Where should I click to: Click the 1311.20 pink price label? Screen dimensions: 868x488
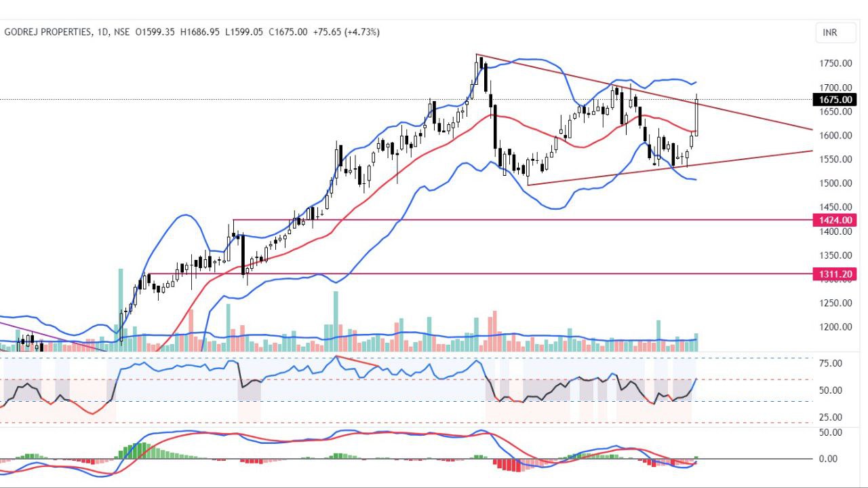point(834,274)
